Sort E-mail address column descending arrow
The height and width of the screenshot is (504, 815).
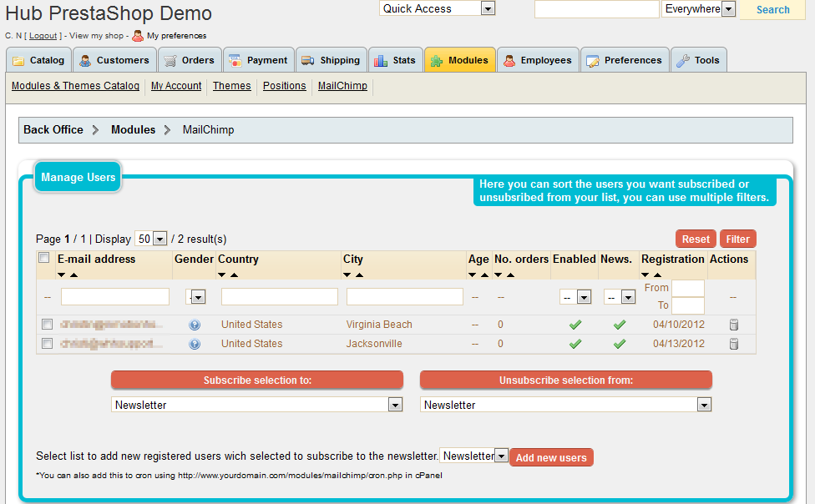[62, 275]
